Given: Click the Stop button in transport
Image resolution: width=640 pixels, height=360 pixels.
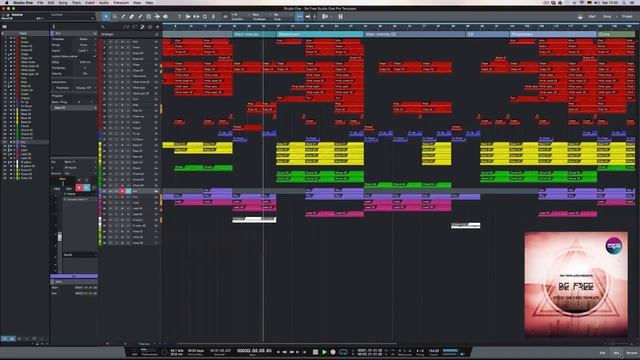Looking at the screenshot, I should pyautogui.click(x=316, y=352).
